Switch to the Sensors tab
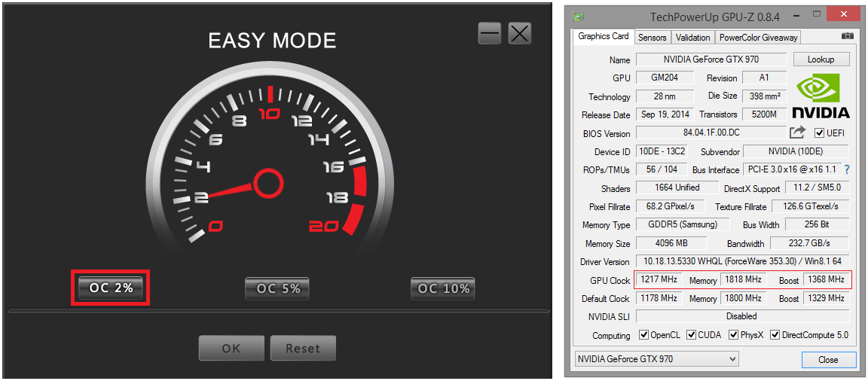The image size is (868, 381). pyautogui.click(x=652, y=38)
